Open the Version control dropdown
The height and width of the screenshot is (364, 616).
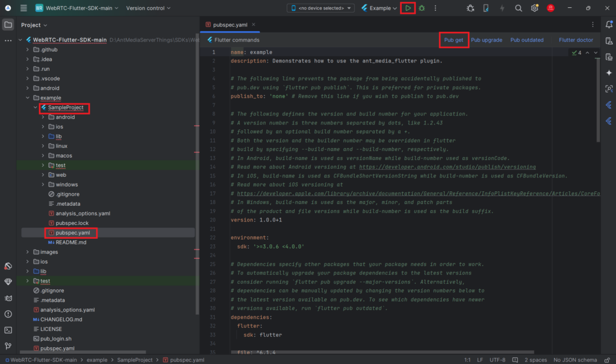(x=148, y=8)
